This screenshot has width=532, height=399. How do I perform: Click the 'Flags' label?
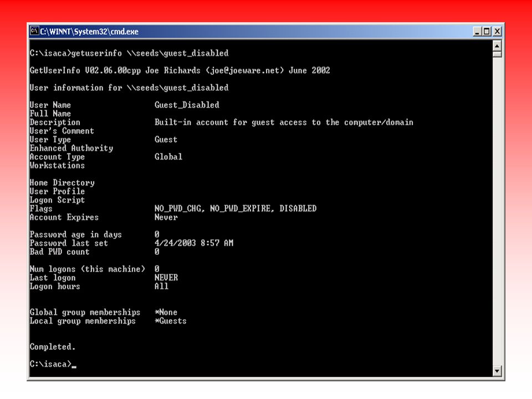[41, 209]
